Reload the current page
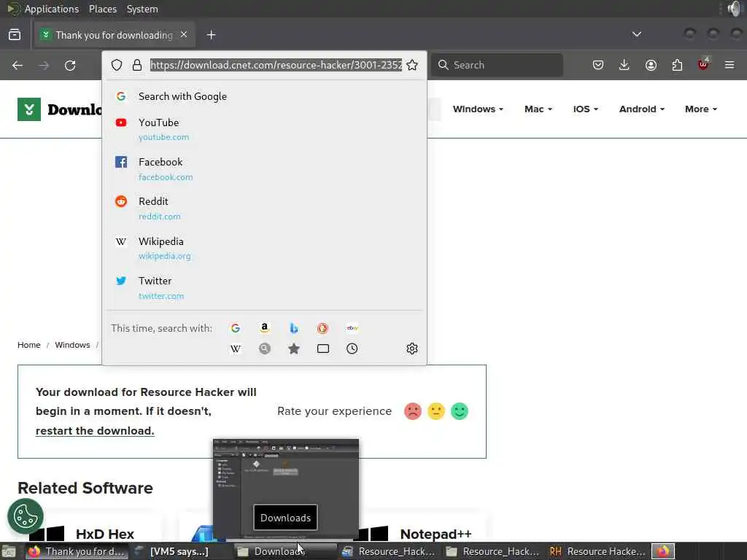The image size is (747, 560). [70, 65]
